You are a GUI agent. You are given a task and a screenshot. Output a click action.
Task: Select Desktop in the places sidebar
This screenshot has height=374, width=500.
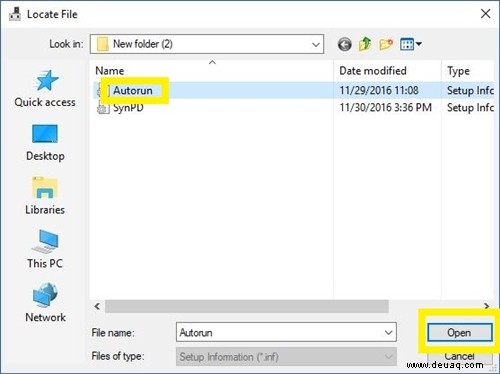[45, 143]
